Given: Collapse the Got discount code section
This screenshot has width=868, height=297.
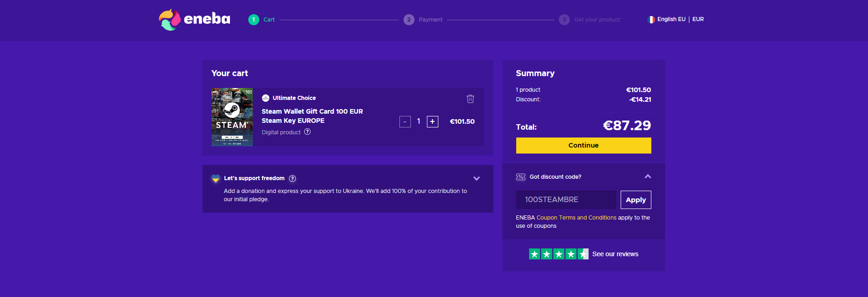Looking at the screenshot, I should click(648, 176).
